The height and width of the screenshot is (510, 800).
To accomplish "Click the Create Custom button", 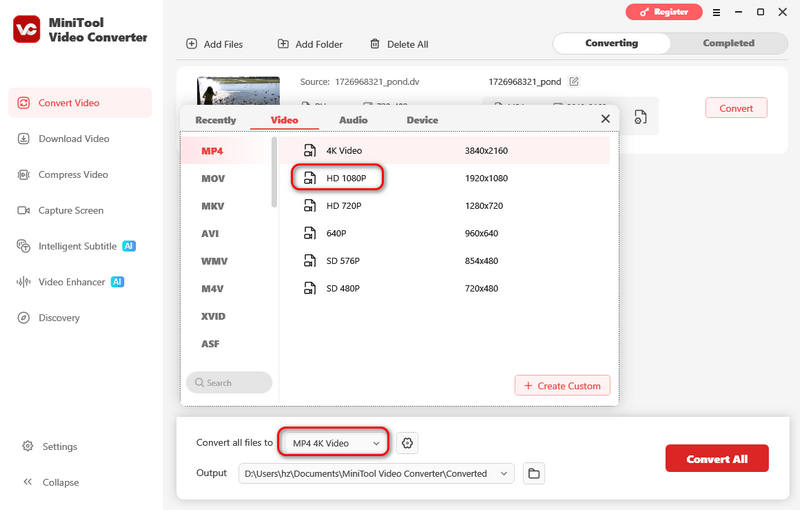I will [562, 386].
